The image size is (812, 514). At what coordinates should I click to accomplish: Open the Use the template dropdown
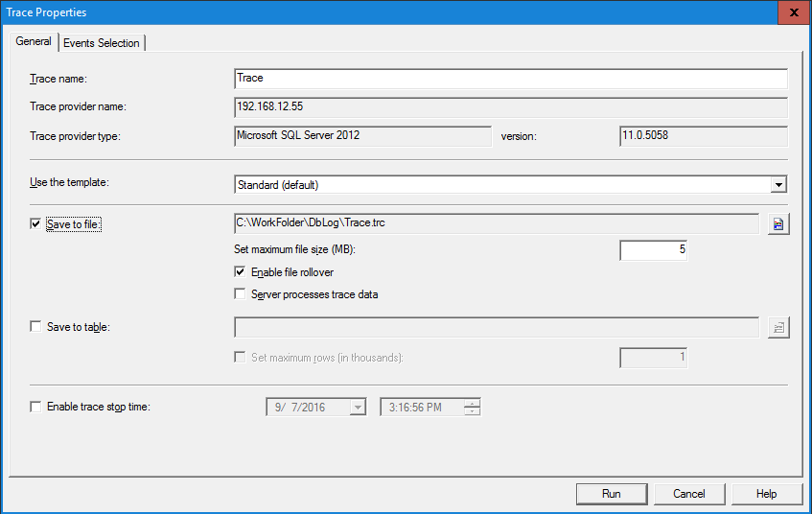pos(778,184)
